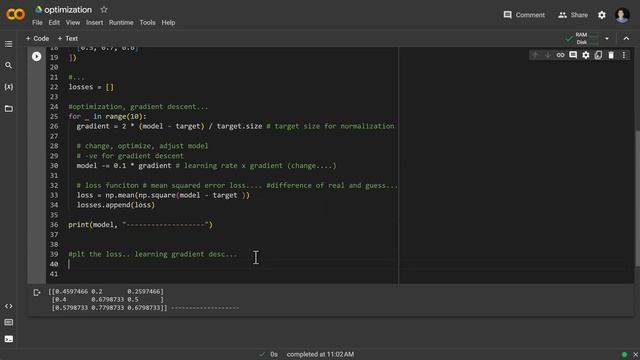Viewport: 640px width, 360px height.
Task: Open the user account avatar
Action: 622,15
